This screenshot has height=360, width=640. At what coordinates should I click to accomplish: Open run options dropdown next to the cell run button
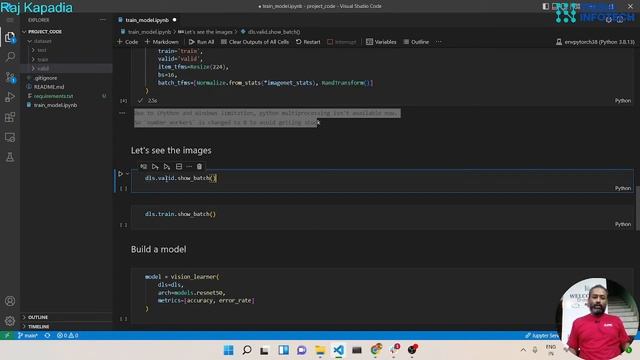[127, 173]
